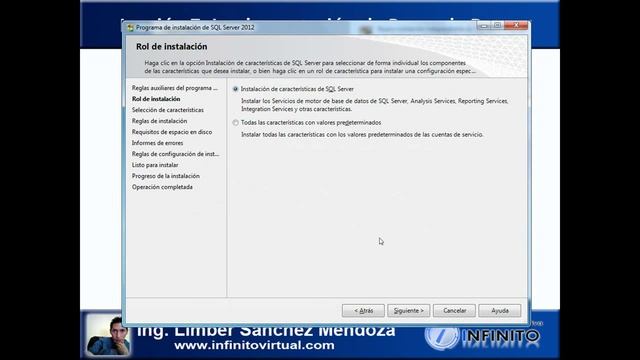Close the SQL Server 2012 setup window
Screen dimensions: 640x360
click(516, 26)
